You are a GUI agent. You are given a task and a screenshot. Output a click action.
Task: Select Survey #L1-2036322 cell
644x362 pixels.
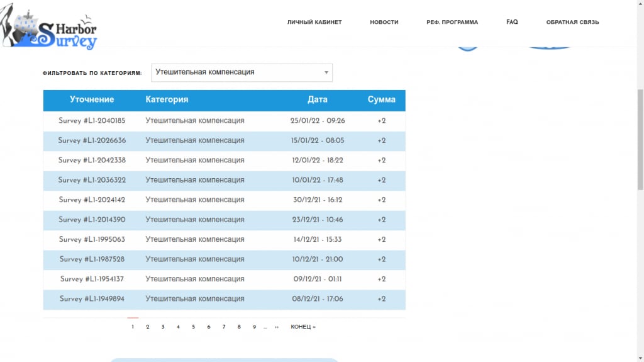tap(92, 180)
